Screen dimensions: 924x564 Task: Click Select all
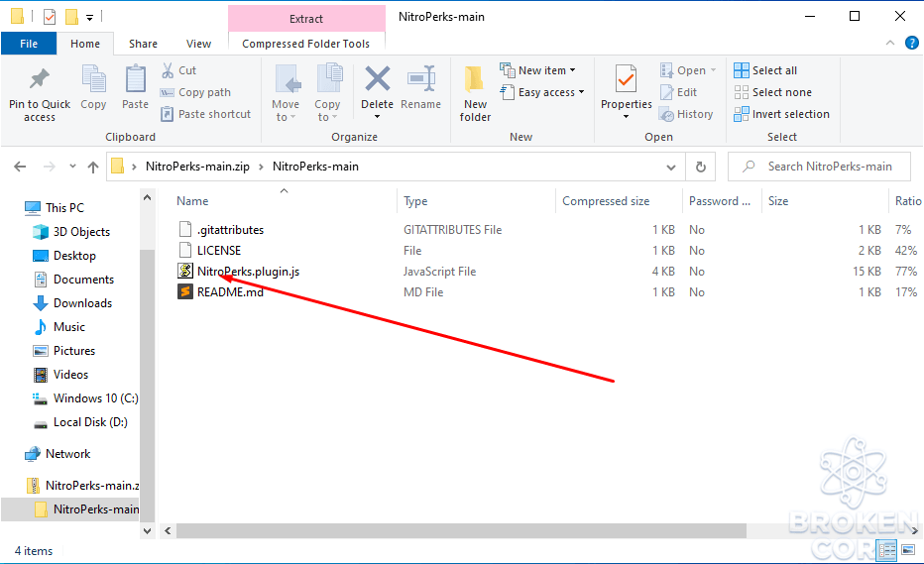(765, 70)
